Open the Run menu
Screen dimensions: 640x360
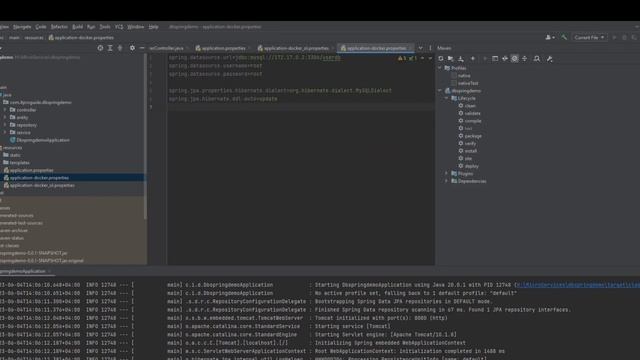[91, 27]
